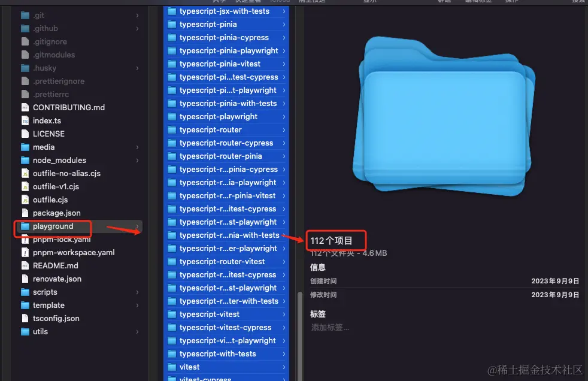588x381 pixels.
Task: Select the typescript-r...ter-with-tests folder name
Action: tap(229, 301)
